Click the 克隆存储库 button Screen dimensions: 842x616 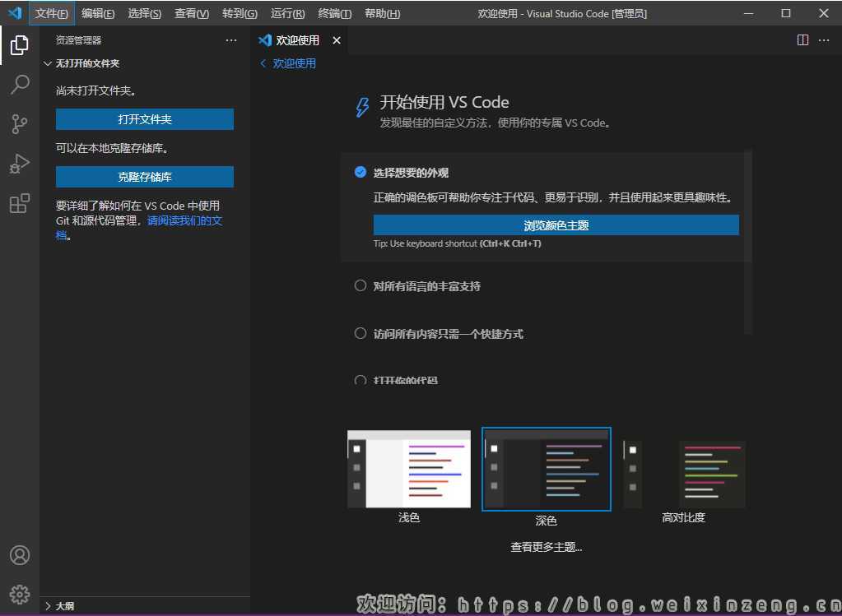pyautogui.click(x=145, y=177)
